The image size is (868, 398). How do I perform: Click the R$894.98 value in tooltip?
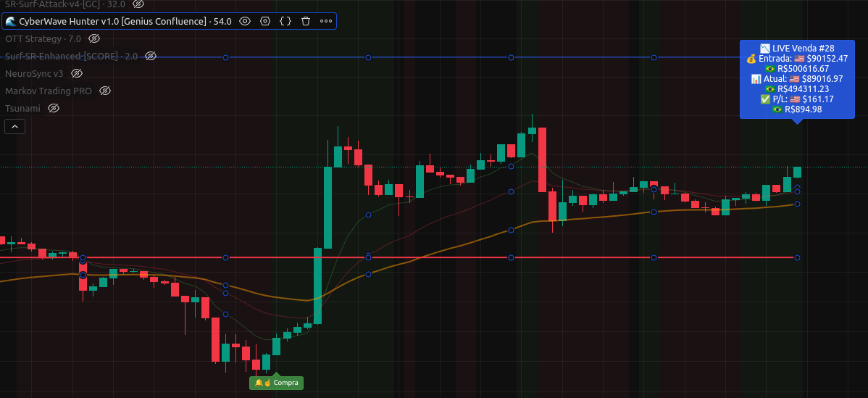pos(797,109)
